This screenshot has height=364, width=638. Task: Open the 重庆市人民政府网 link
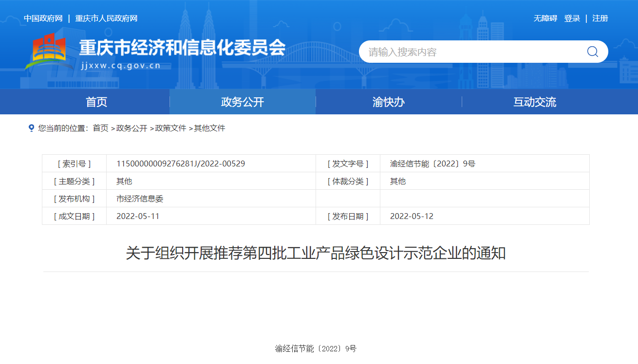pyautogui.click(x=106, y=18)
